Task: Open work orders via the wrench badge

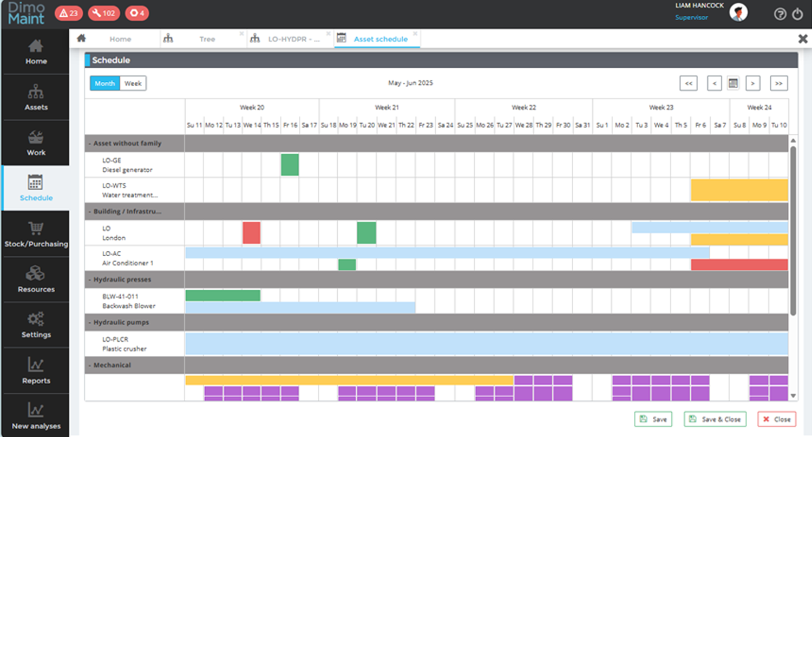Action: (x=103, y=12)
